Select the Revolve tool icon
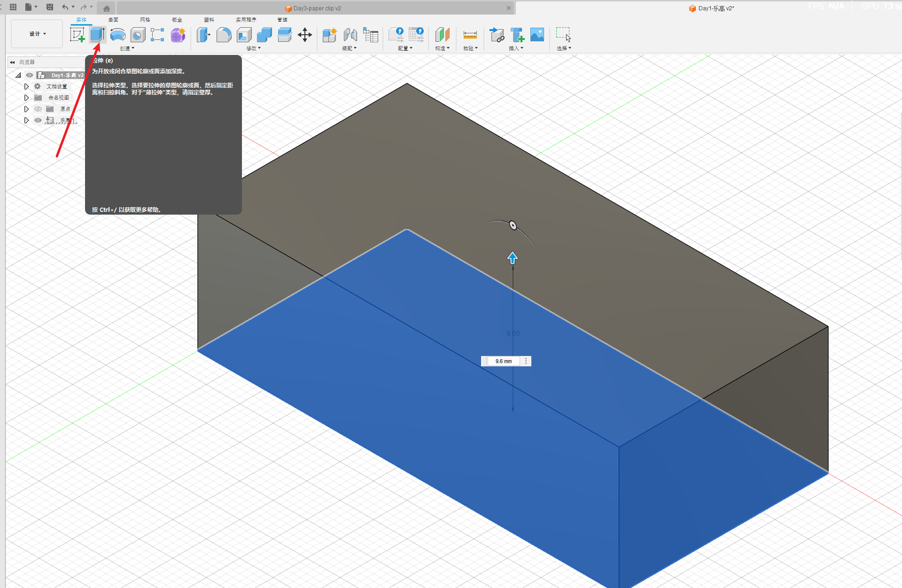The width and height of the screenshot is (902, 588). [x=117, y=35]
